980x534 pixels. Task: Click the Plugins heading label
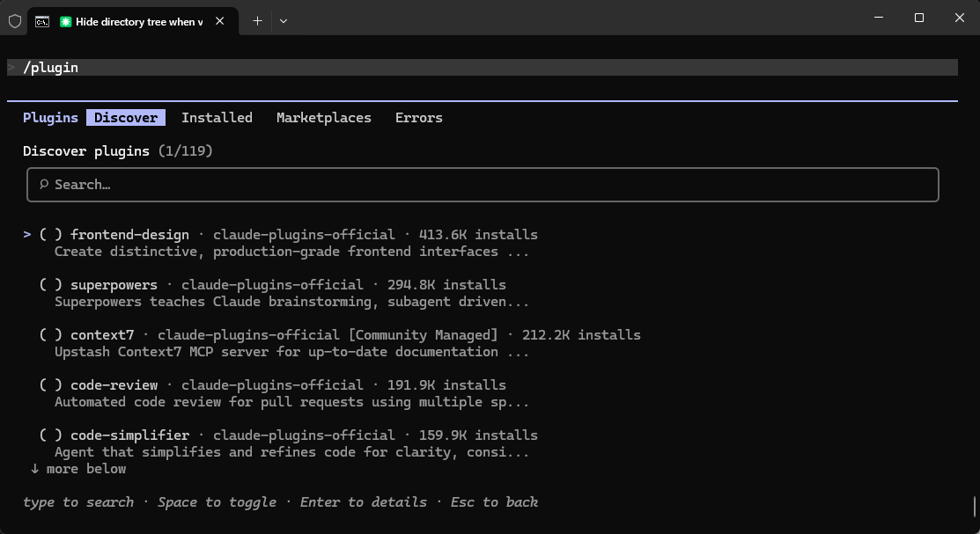50,117
